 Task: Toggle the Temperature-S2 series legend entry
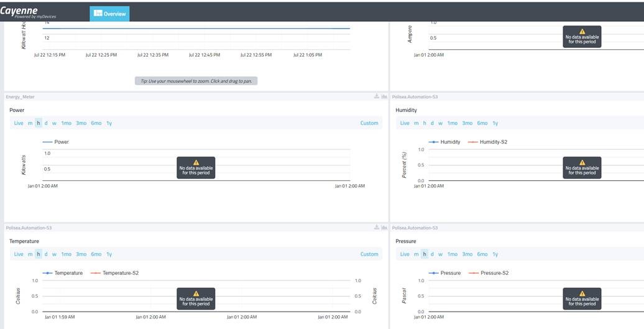(114, 273)
